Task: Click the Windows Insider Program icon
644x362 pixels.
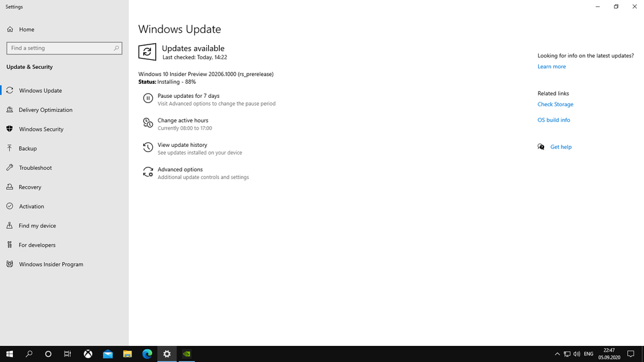Action: (x=10, y=264)
